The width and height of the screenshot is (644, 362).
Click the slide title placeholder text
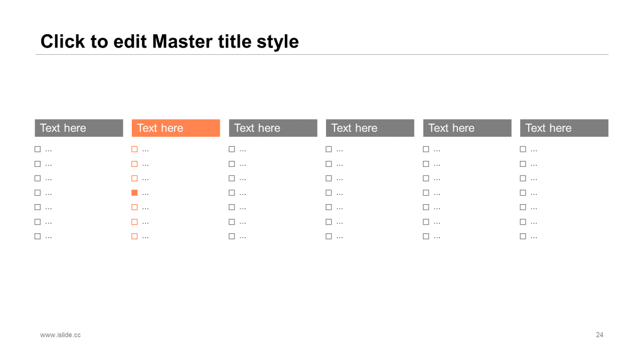170,41
